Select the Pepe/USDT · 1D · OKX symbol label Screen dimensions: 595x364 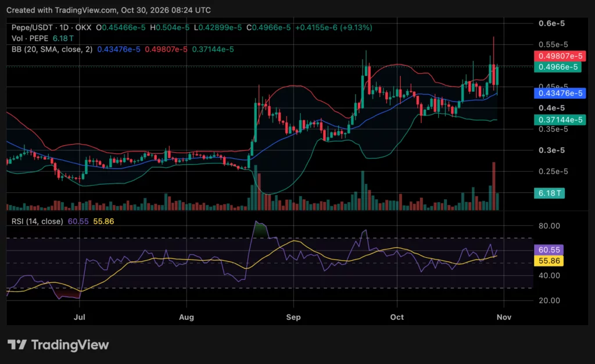click(51, 28)
